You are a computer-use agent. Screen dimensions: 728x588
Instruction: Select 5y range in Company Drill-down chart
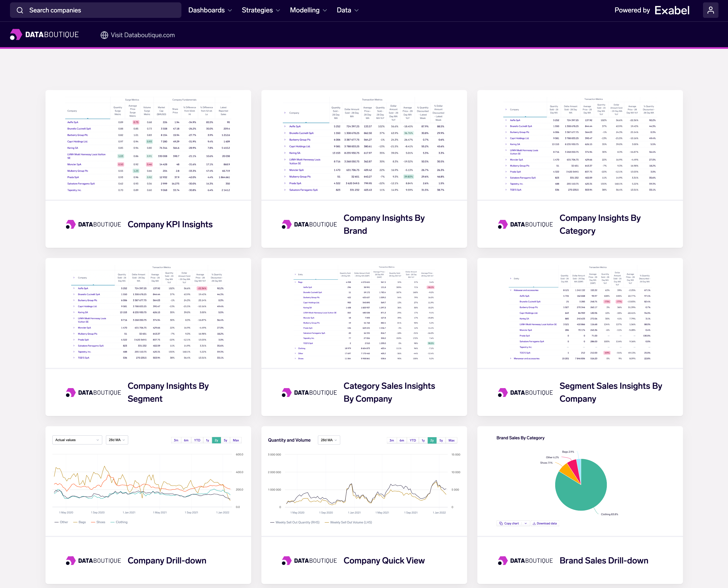pyautogui.click(x=225, y=440)
